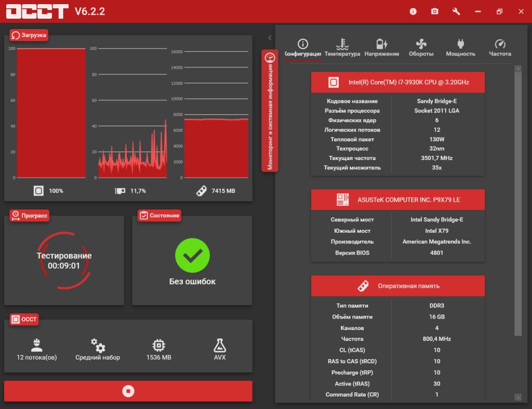Click the American Megatrends Inc. value
This screenshot has width=532, height=409.
tap(436, 241)
